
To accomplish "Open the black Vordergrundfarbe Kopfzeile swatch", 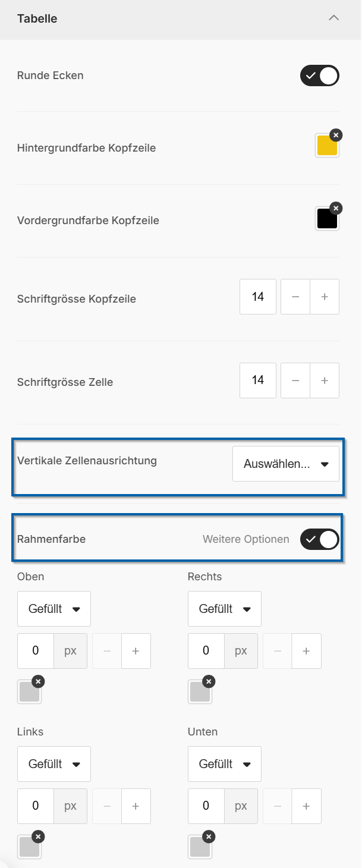I will (327, 219).
